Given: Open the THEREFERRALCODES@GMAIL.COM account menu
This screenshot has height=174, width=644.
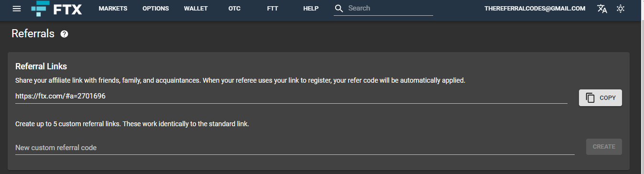Looking at the screenshot, I should [x=535, y=9].
